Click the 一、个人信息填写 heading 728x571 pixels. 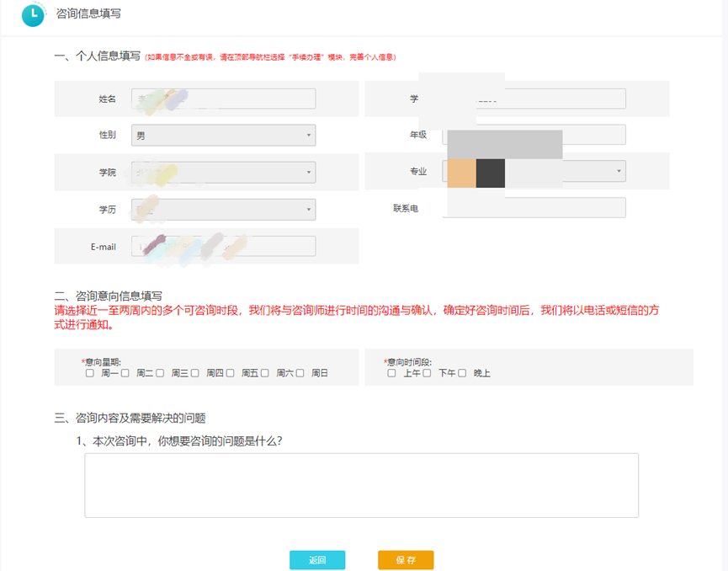point(97,56)
